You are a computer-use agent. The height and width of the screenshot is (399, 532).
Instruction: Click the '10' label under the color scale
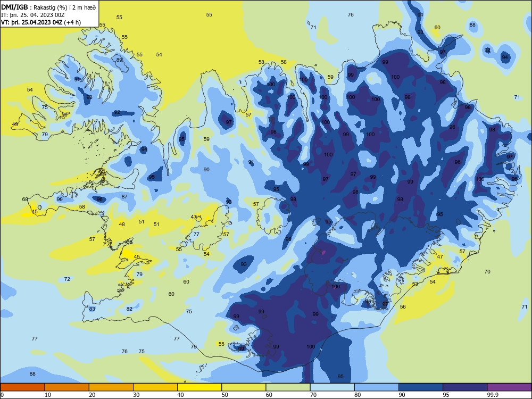(48, 395)
